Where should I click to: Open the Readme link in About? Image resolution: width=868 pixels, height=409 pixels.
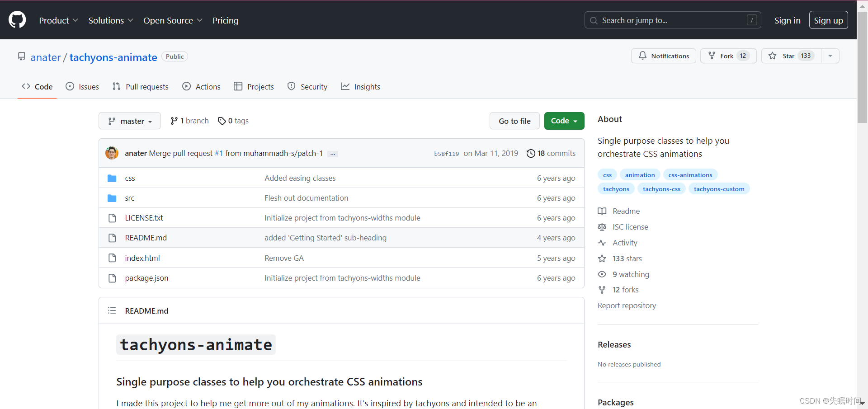[x=619, y=211]
